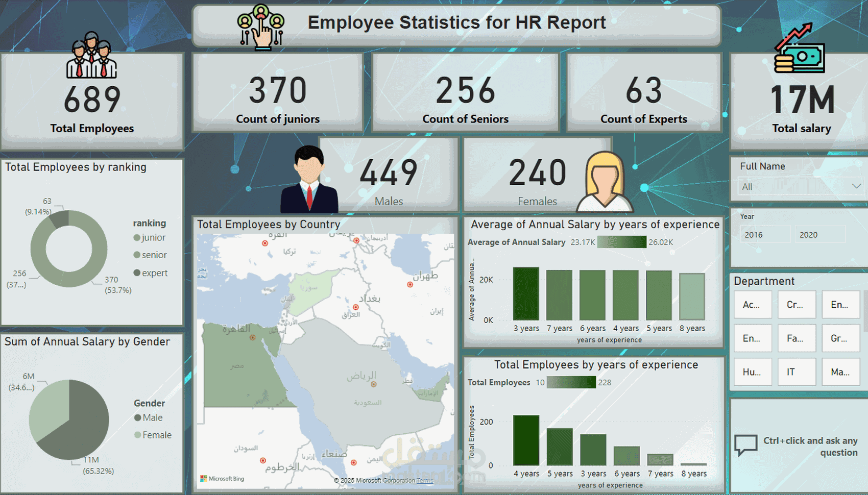Image resolution: width=868 pixels, height=495 pixels.
Task: Click the speech bubble icon in the Q&A box
Action: coord(745,444)
